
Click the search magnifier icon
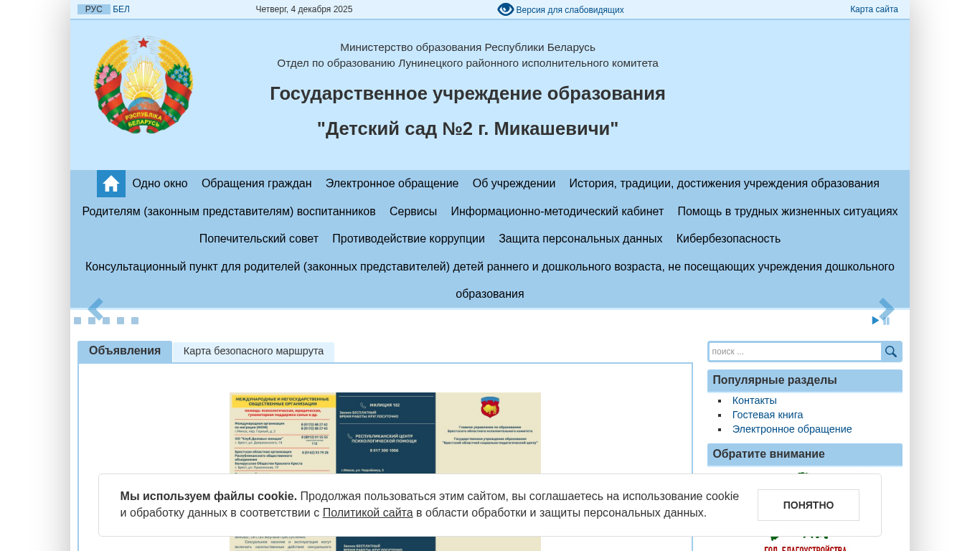(891, 352)
